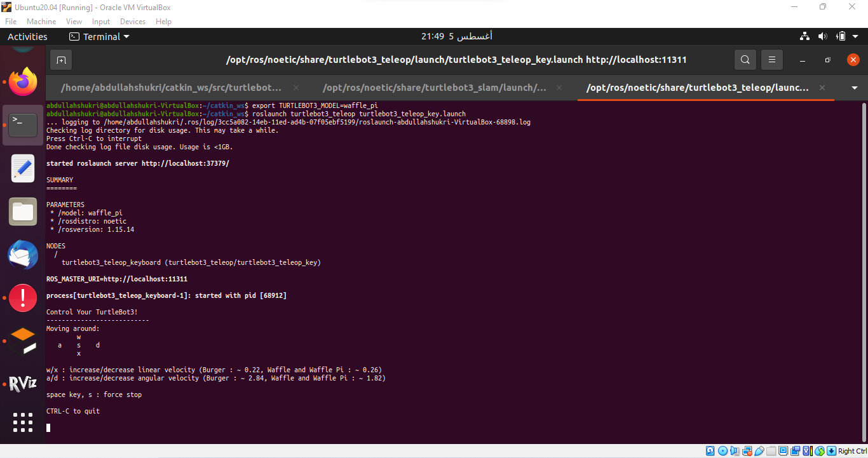Mute audio via the top bar speaker icon
Viewport: 868px width, 458px height.
click(822, 36)
